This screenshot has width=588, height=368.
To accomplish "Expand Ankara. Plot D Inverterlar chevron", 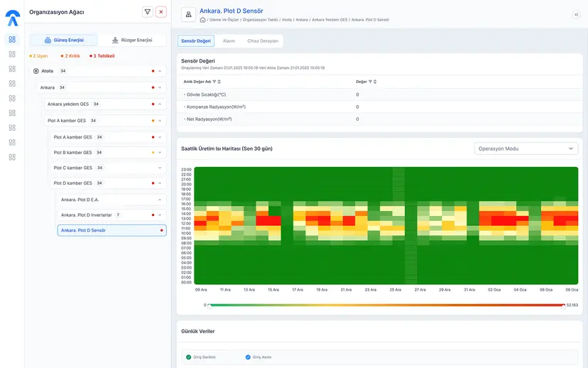I will coord(160,215).
